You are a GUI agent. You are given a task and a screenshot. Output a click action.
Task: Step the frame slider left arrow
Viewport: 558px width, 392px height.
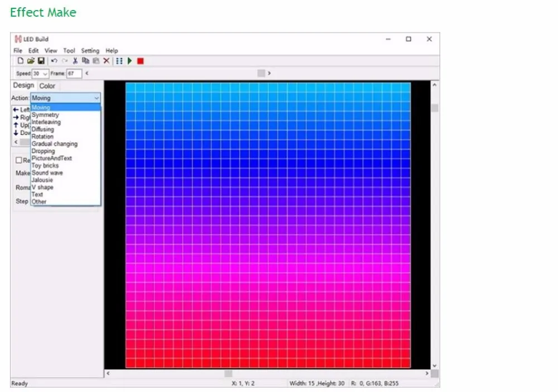(x=87, y=73)
